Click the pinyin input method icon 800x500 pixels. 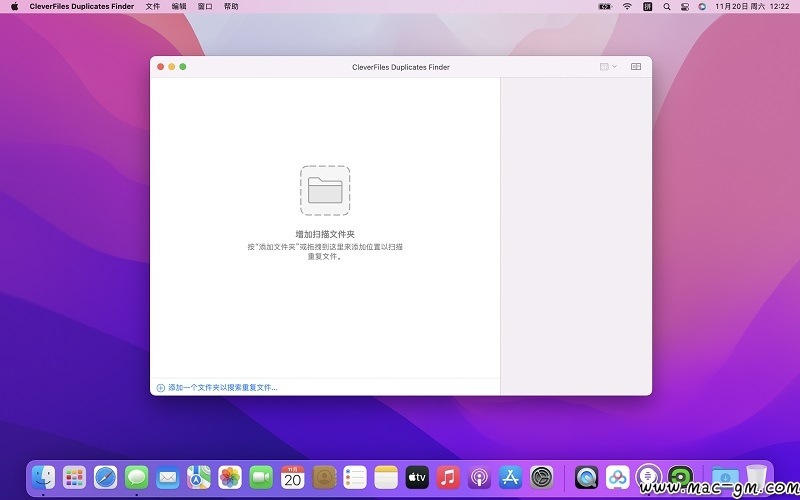(647, 7)
